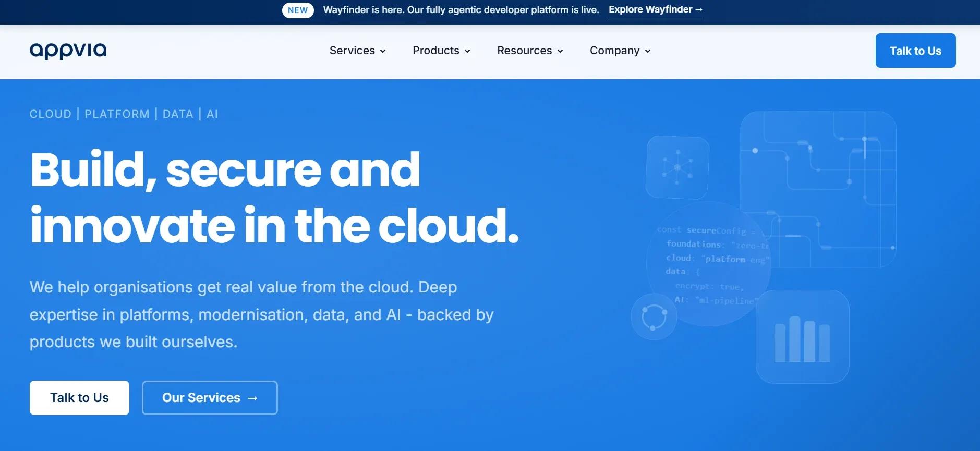980x451 pixels.
Task: Click the CLOUD | PLATFORM | DATA | AI tagline
Action: pos(124,114)
